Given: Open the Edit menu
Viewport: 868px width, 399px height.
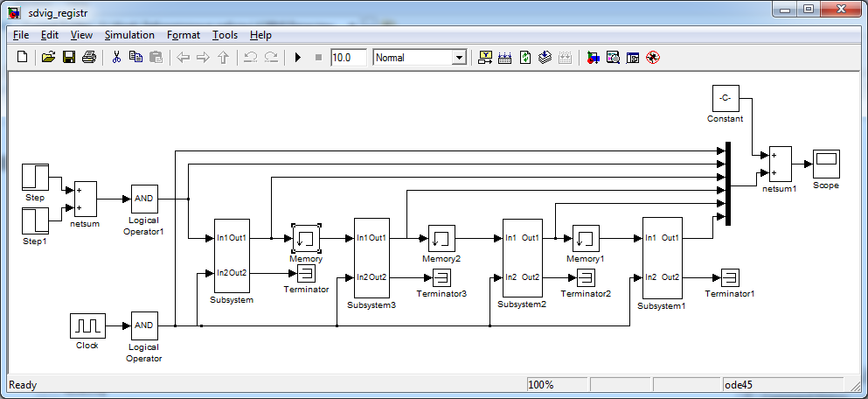Looking at the screenshot, I should click(49, 35).
